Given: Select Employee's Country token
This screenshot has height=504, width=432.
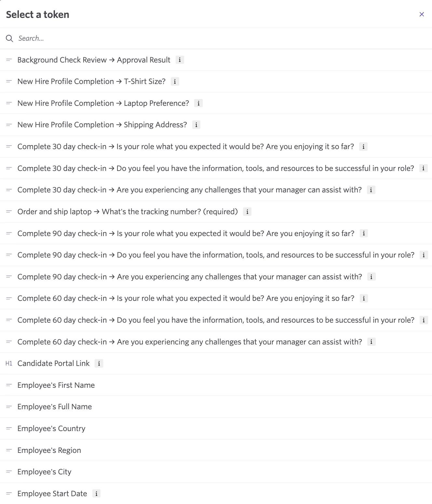Looking at the screenshot, I should 216,428.
